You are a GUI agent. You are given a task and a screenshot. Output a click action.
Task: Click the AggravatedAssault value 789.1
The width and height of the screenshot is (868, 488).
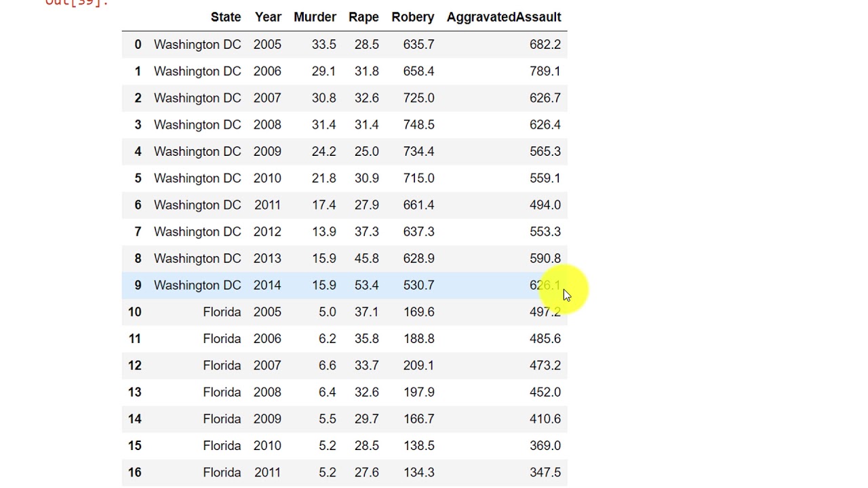coord(545,71)
